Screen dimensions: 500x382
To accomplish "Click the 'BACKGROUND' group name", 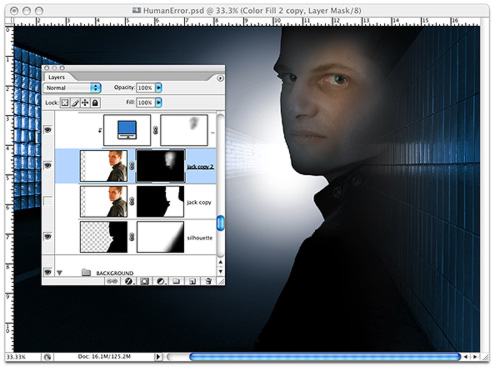I will click(115, 274).
